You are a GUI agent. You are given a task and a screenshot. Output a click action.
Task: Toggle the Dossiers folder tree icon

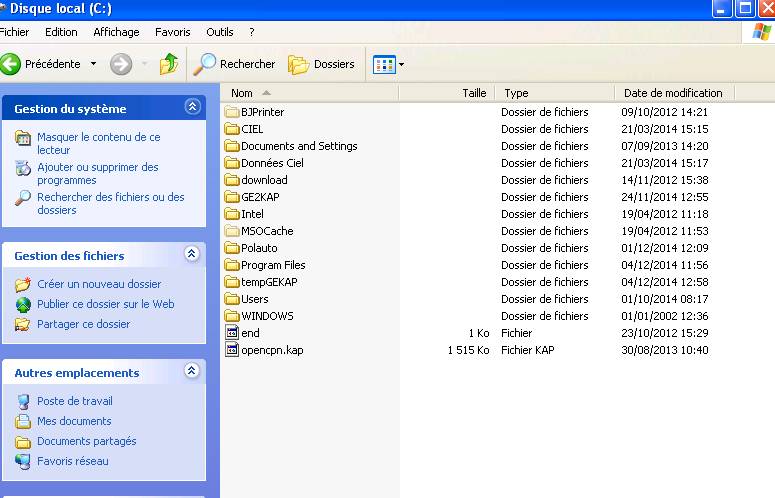click(x=299, y=65)
